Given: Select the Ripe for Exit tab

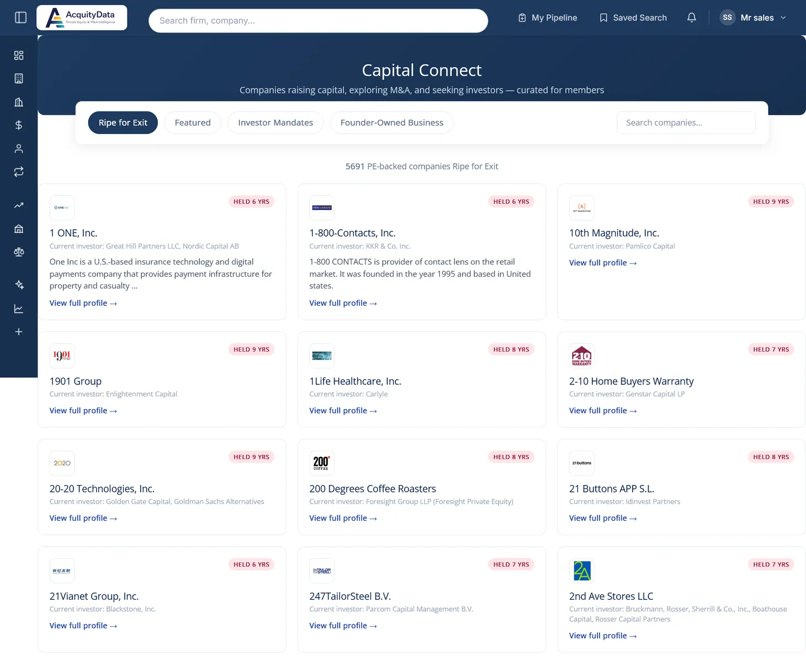Looking at the screenshot, I should (x=123, y=123).
